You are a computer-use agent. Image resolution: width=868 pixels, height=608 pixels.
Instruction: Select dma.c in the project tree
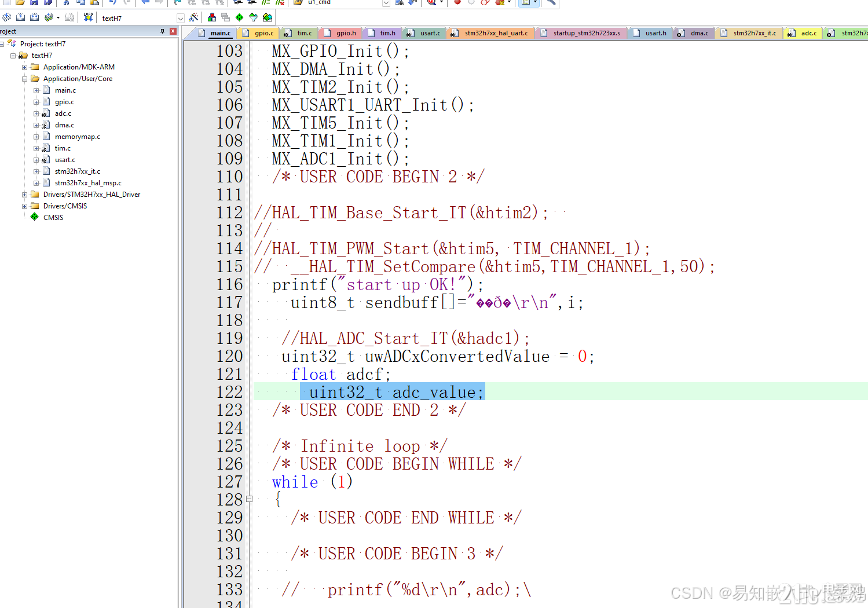pyautogui.click(x=64, y=125)
